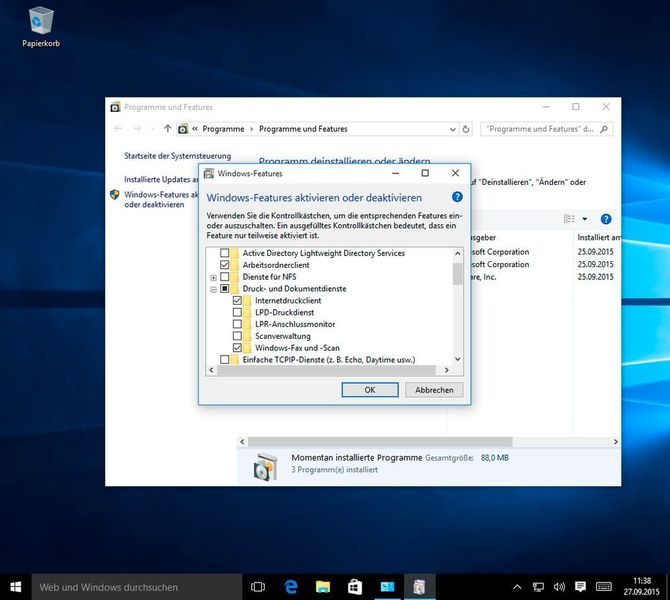Screen dimensions: 670x600
Task: Expand the Dienste für NFS node
Action: (x=213, y=278)
